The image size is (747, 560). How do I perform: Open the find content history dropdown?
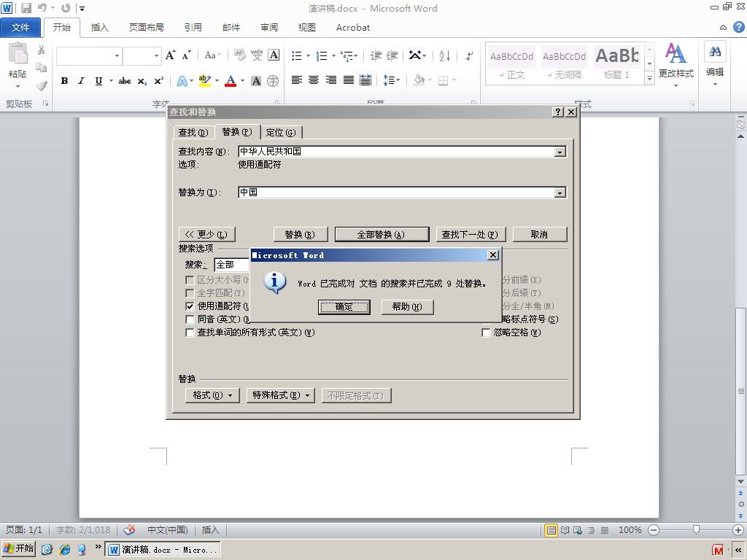560,152
